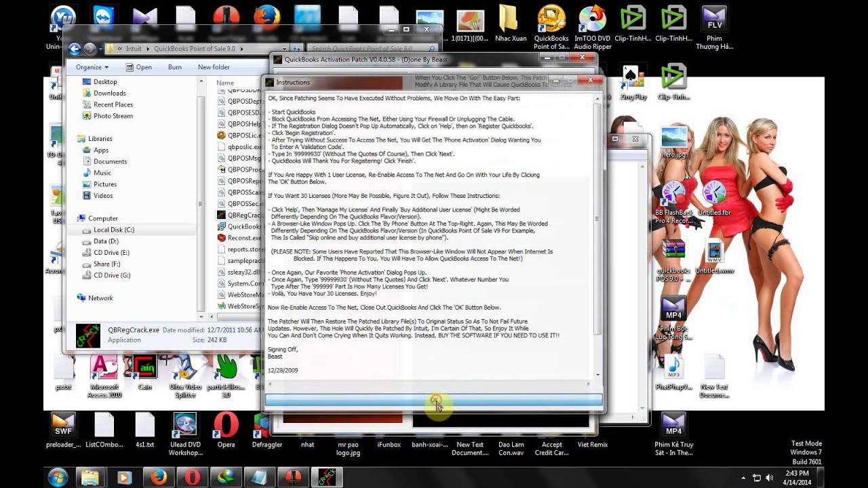The image size is (868, 488).
Task: Show hidden system tray icons
Action: coord(743,478)
